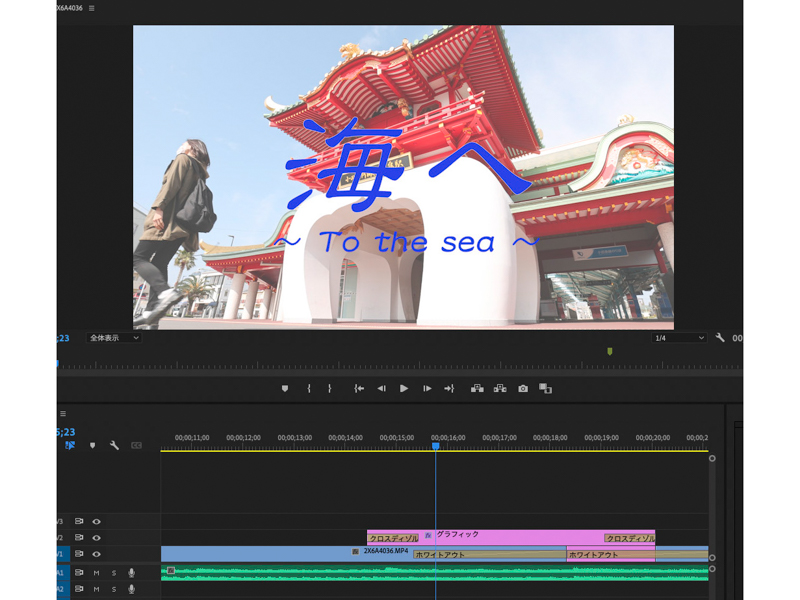Add a marker in the program monitor

[x=285, y=389]
